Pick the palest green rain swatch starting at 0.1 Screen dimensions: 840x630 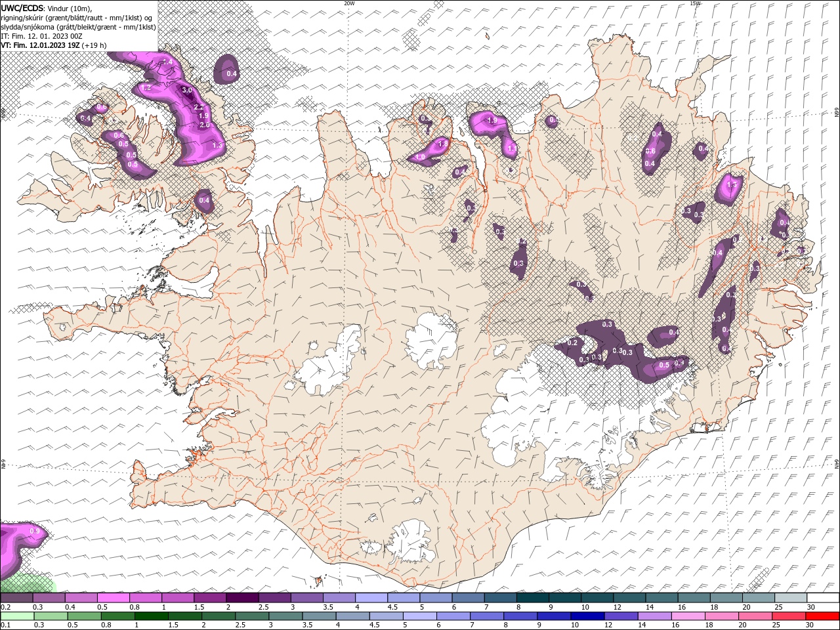pyautogui.click(x=17, y=616)
